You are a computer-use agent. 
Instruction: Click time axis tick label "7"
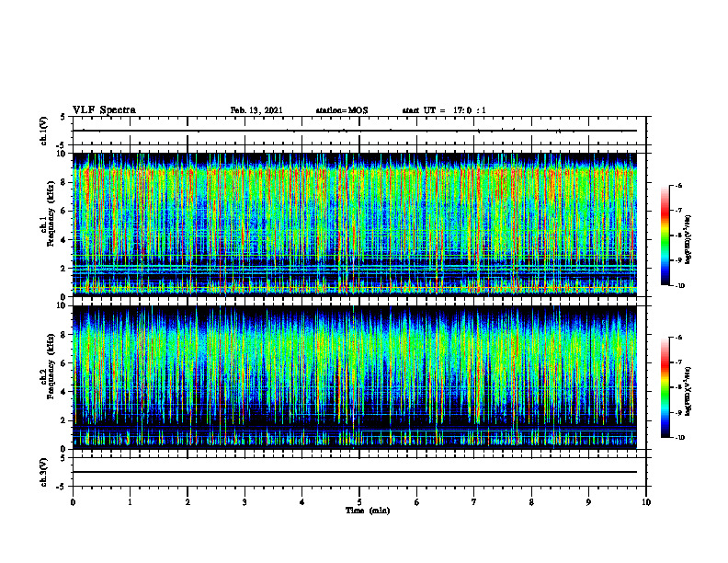(474, 502)
